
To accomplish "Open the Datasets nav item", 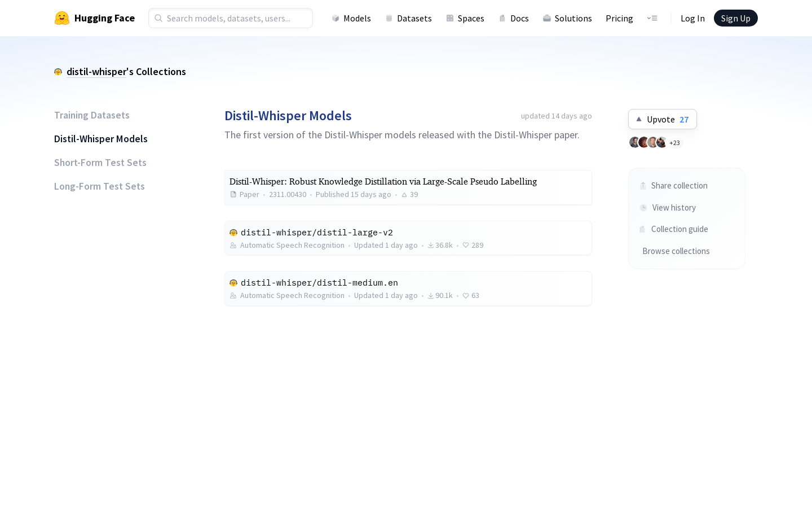I will (x=408, y=18).
